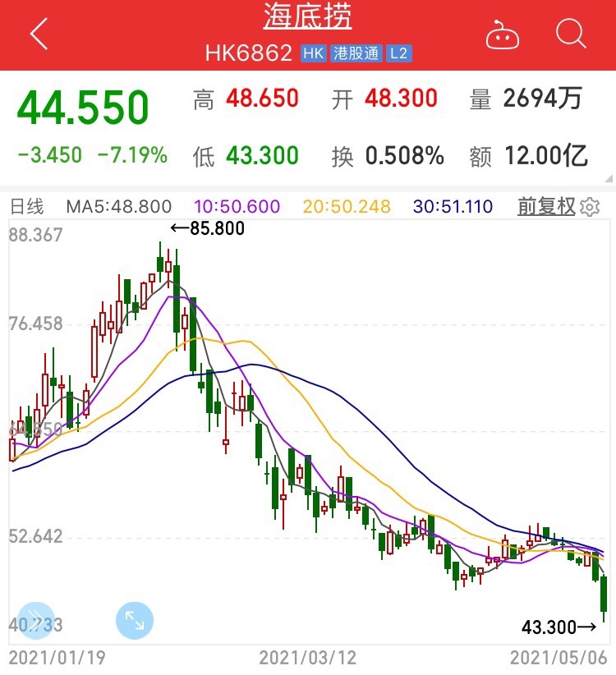This screenshot has width=616, height=675.
Task: Select the 日线 period label
Action: click(x=26, y=207)
